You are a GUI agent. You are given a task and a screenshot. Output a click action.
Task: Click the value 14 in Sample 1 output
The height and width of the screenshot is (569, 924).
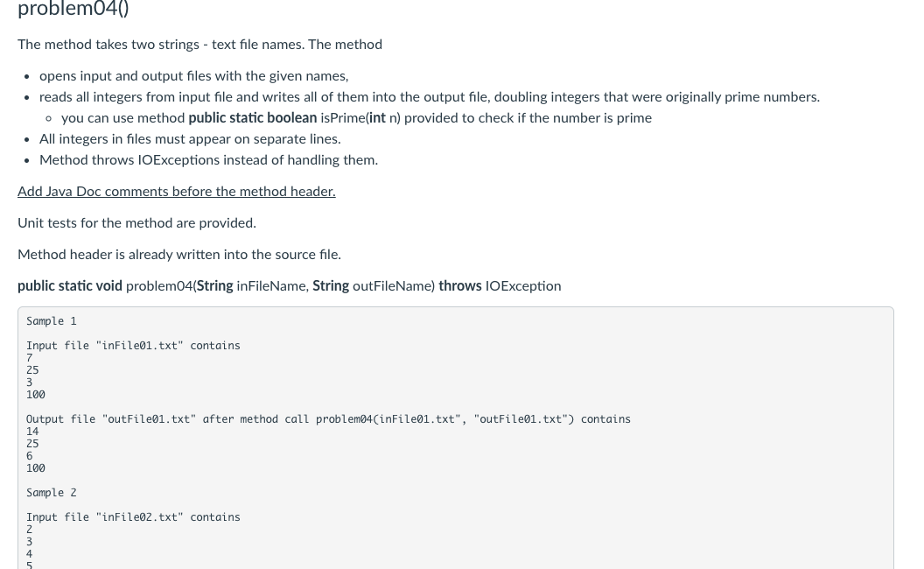point(32,432)
